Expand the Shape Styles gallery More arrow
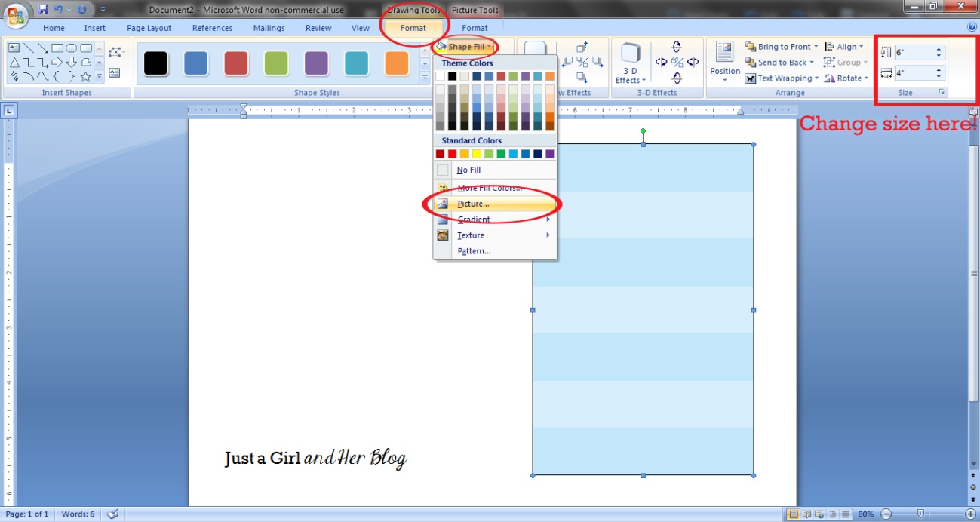 [425, 77]
